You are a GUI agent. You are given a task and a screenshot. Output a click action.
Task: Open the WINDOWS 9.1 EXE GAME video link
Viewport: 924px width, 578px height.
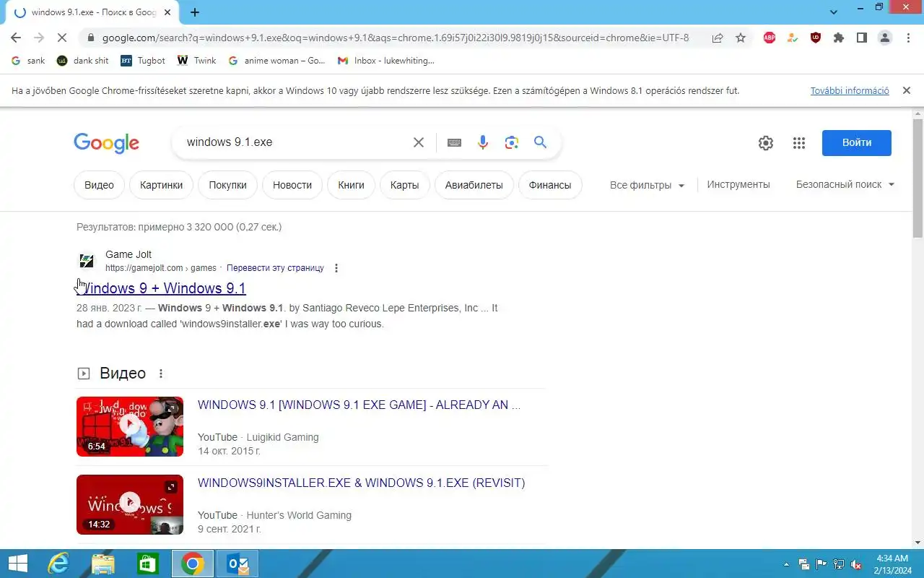point(359,405)
